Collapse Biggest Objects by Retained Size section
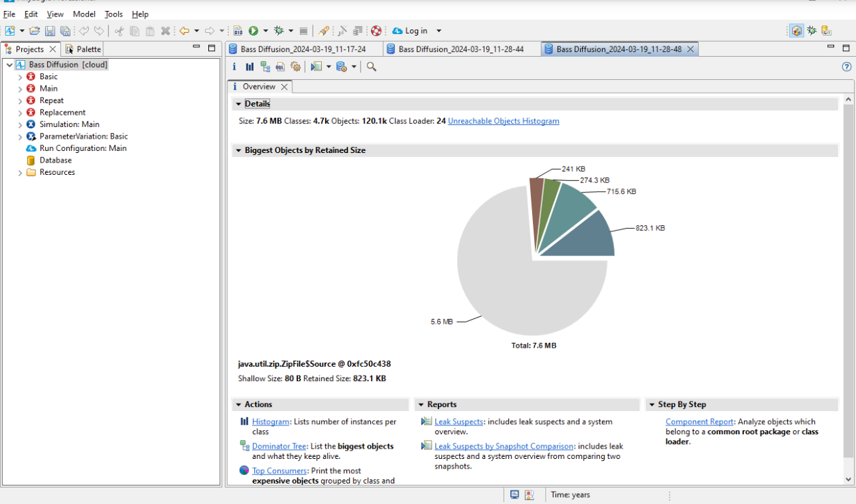Viewport: 856px width, 504px height. click(x=238, y=150)
